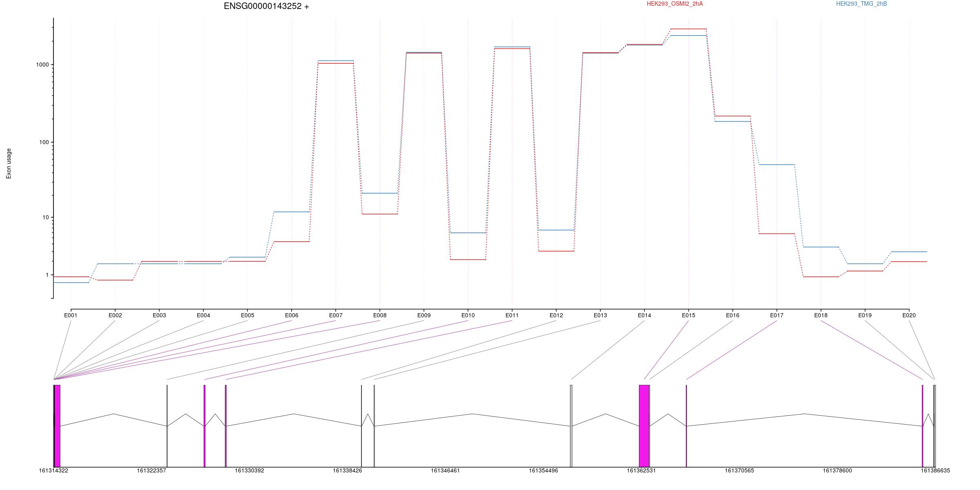Viewport: 980px width, 490px height.
Task: Click genomic coordinate 161330392
Action: click(x=249, y=470)
